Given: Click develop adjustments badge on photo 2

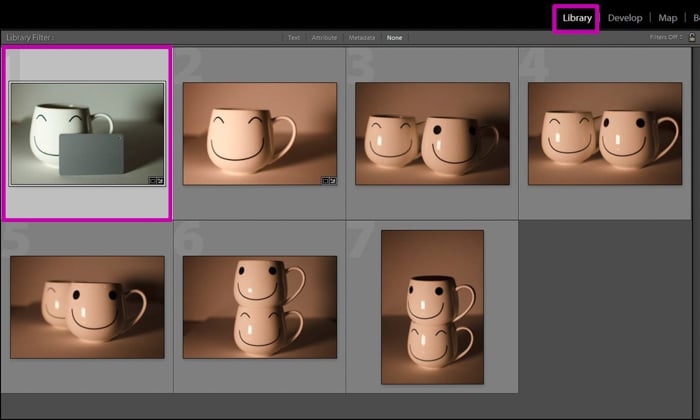Looking at the screenshot, I should click(333, 181).
